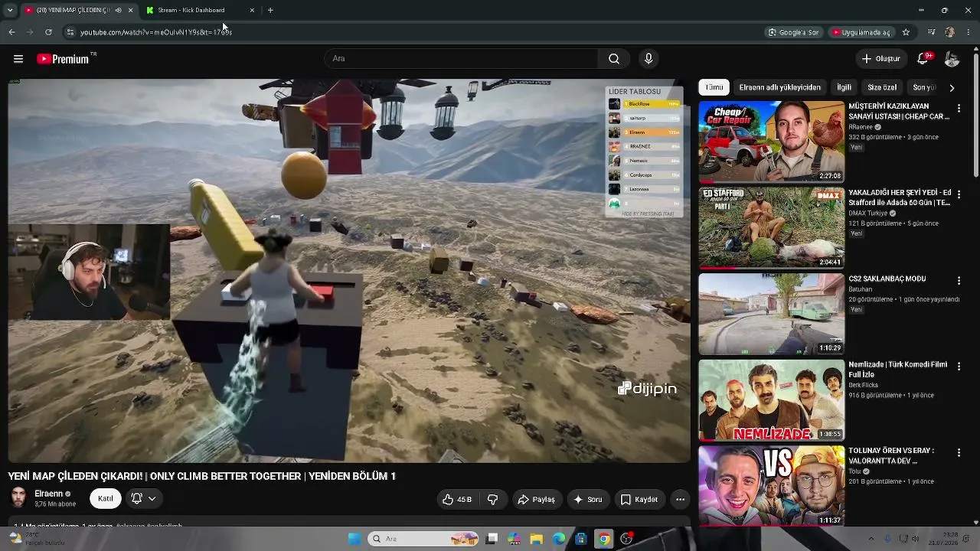
Task: Open Chrome's three-dot menu
Action: [x=968, y=32]
